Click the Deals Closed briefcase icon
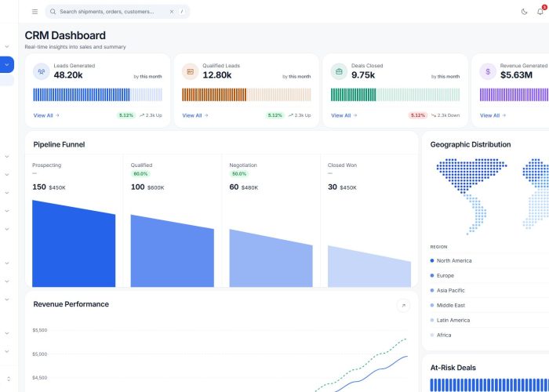The width and height of the screenshot is (549, 392). [339, 71]
